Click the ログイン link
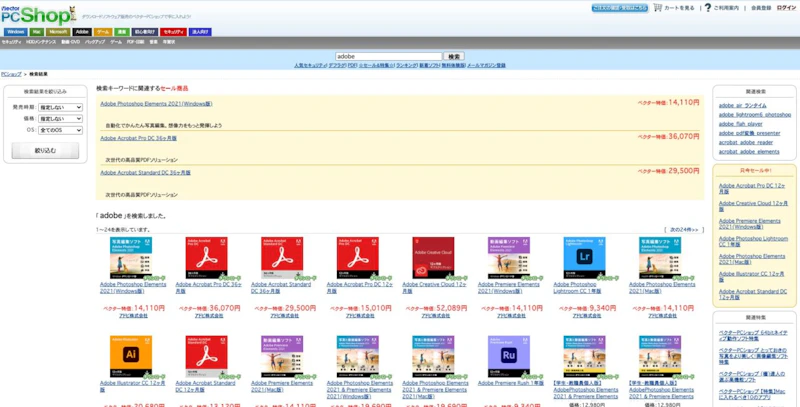Screen dimensions: 800x407 (786, 8)
